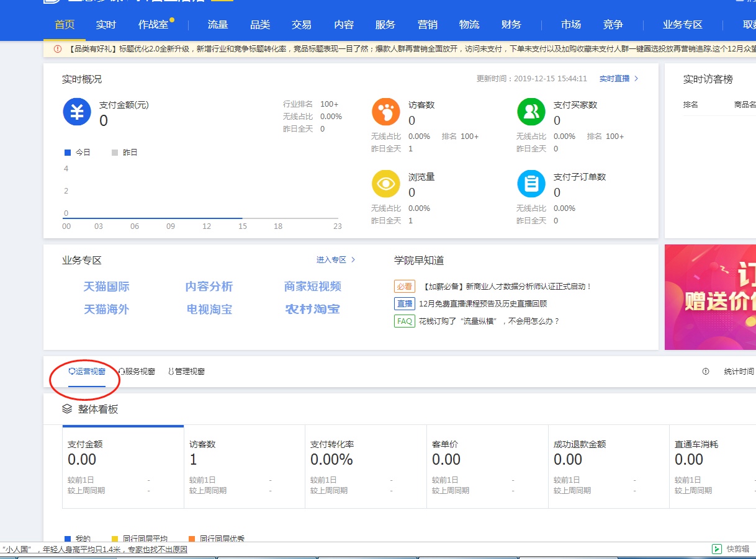Expand 实时直播 via its chevron
756x559 pixels.
coord(637,79)
